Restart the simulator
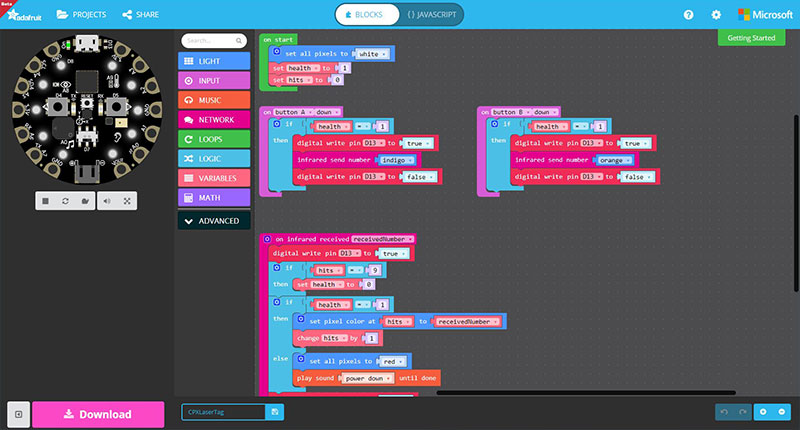 click(66, 201)
